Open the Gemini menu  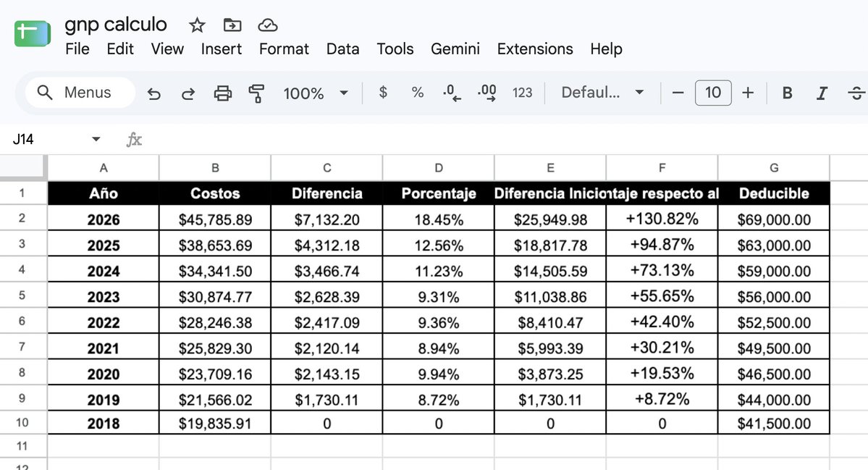[x=455, y=49]
